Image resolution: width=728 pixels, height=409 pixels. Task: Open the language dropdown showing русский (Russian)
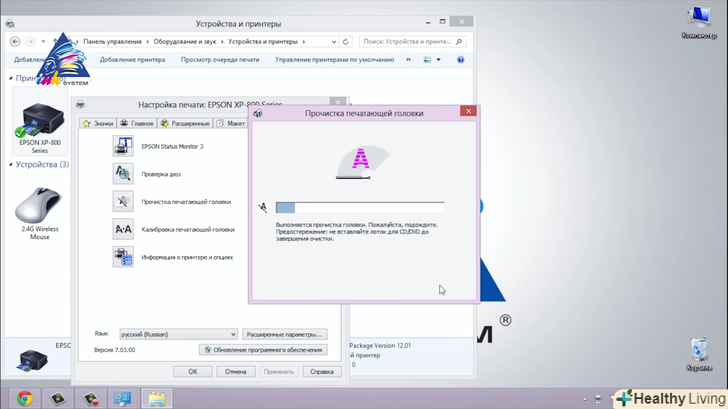[178, 333]
